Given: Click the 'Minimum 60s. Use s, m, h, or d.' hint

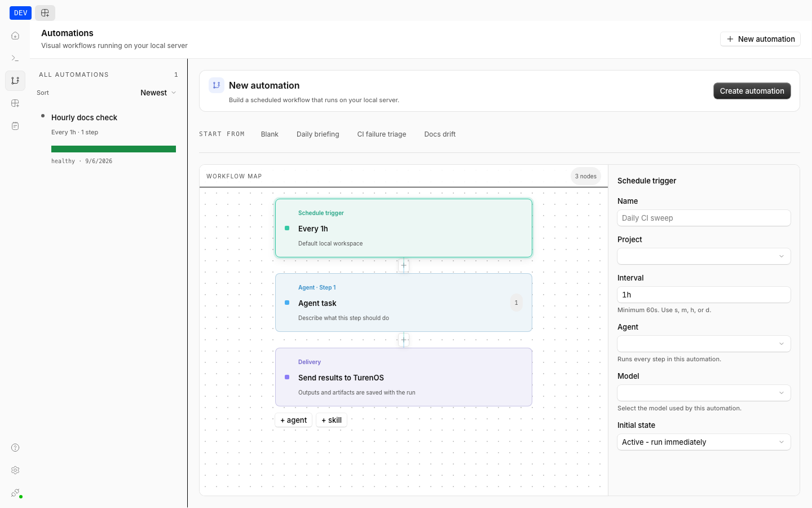Looking at the screenshot, I should (x=664, y=310).
